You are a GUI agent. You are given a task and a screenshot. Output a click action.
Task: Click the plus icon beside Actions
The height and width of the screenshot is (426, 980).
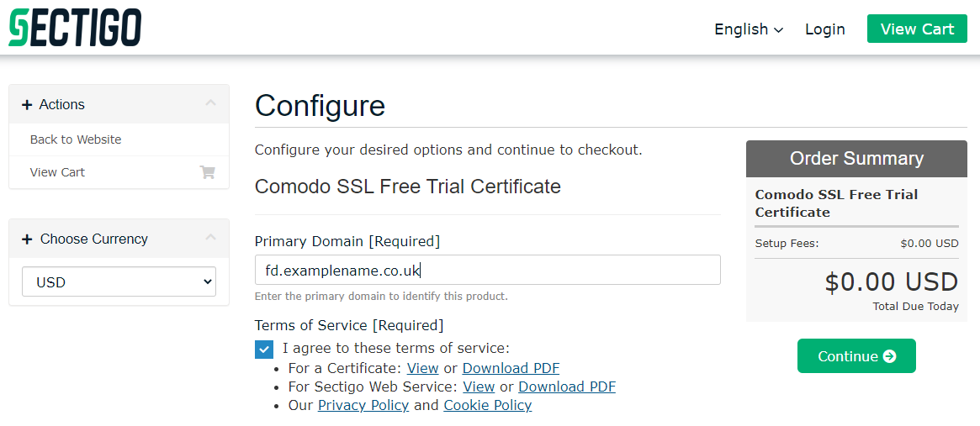pos(27,105)
